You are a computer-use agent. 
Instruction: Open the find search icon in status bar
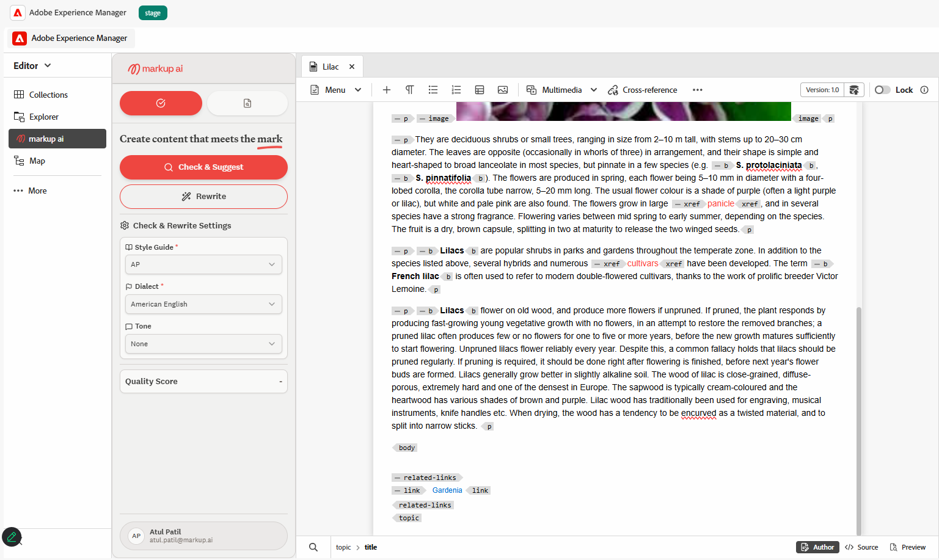point(313,547)
